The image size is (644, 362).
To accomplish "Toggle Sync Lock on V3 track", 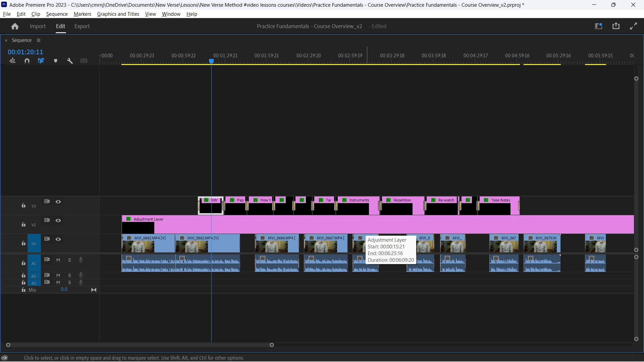I will tap(47, 201).
